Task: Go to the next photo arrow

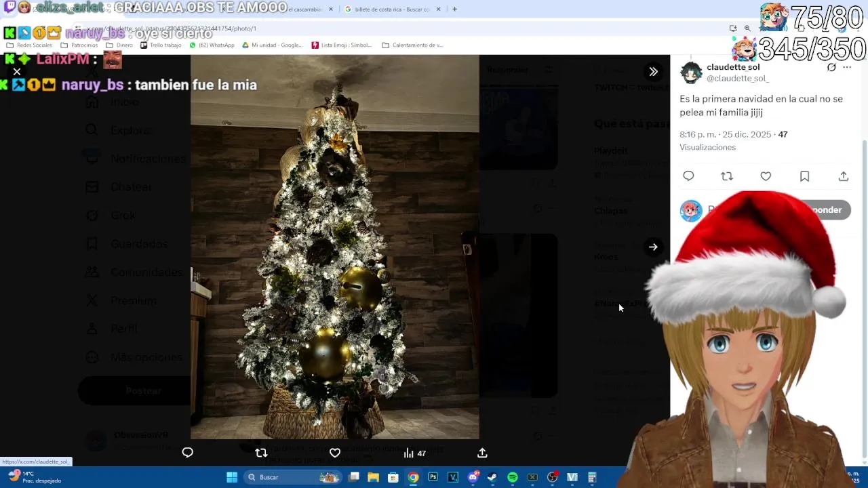Action: [x=653, y=247]
